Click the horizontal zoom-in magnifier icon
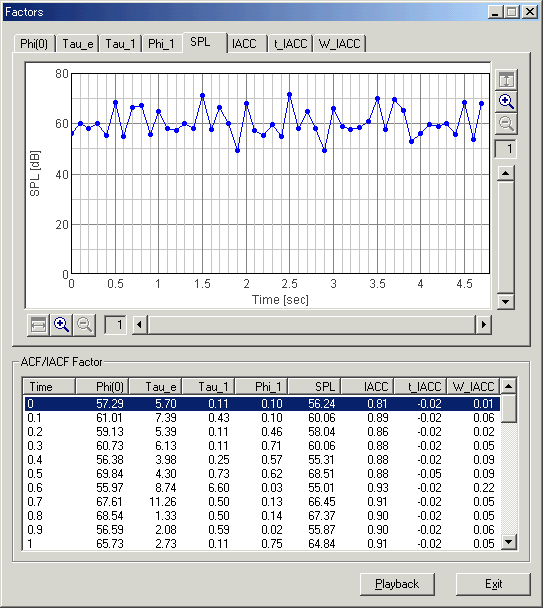Viewport: 543px width, 608px height. (x=61, y=325)
